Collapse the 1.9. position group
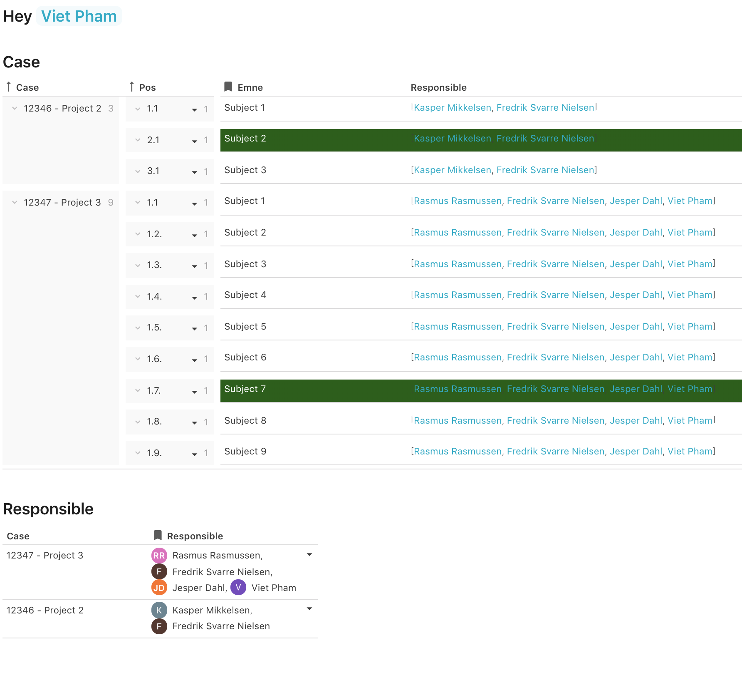This screenshot has height=700, width=742. 138,453
